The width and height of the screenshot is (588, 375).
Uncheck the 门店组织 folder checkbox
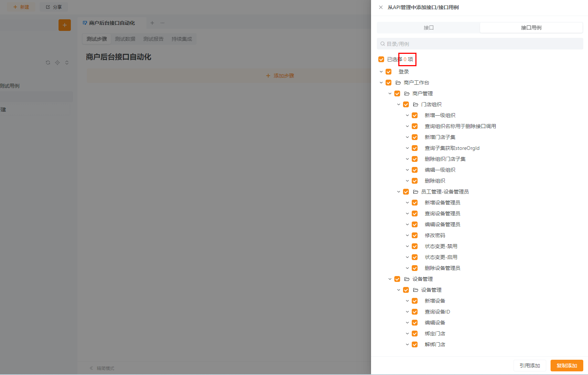(x=406, y=104)
